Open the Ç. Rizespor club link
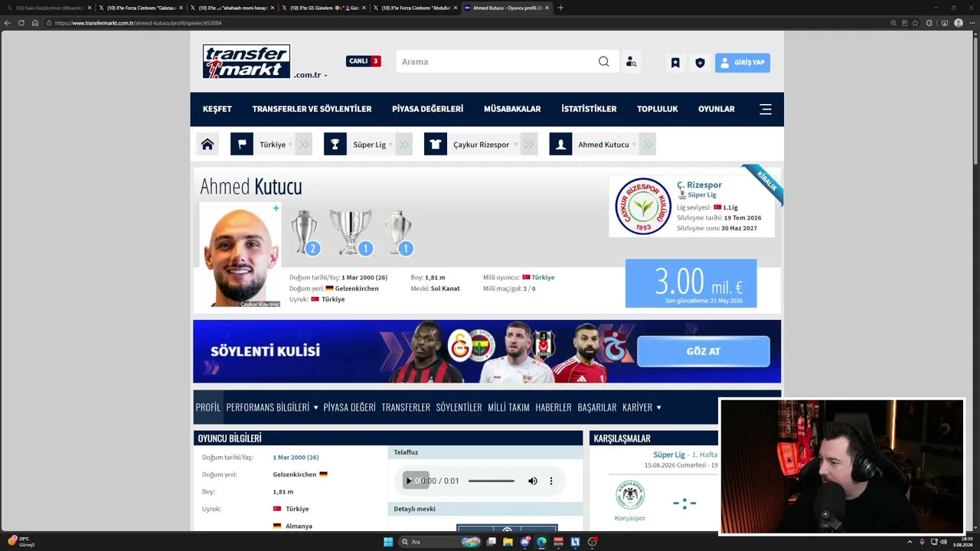The image size is (980, 551). tap(699, 185)
